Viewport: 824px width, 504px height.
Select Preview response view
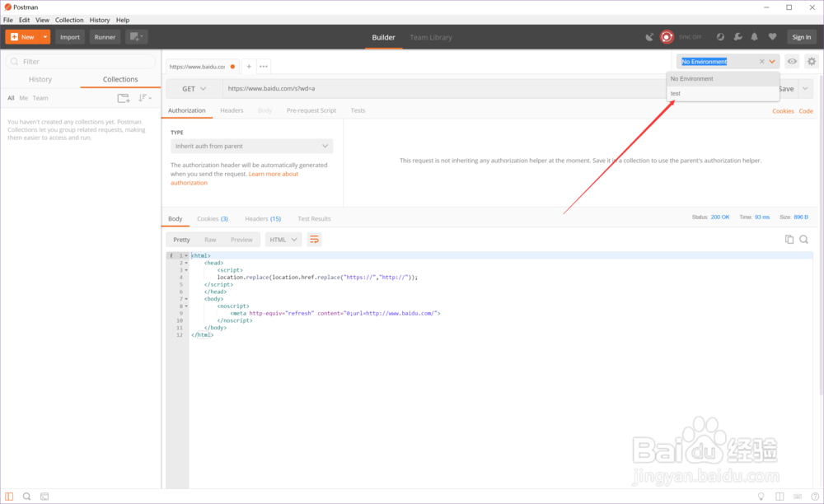click(241, 240)
